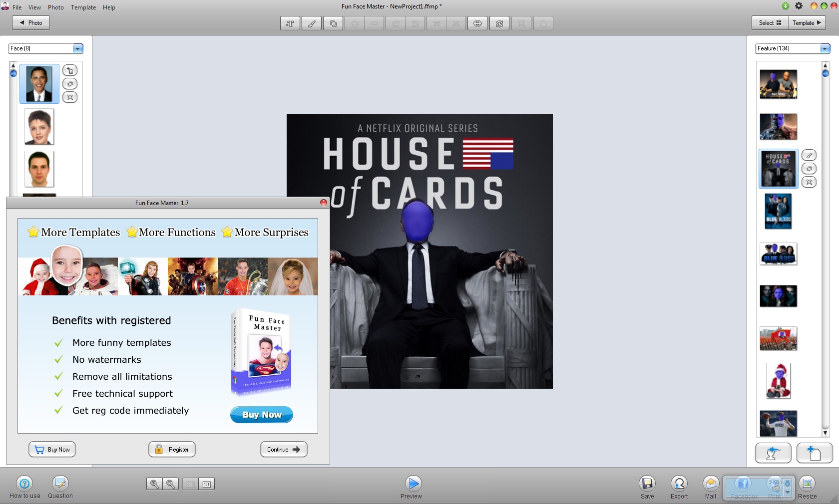Click the settings gear icon in title bar
The height and width of the screenshot is (504, 839).
(x=799, y=6)
